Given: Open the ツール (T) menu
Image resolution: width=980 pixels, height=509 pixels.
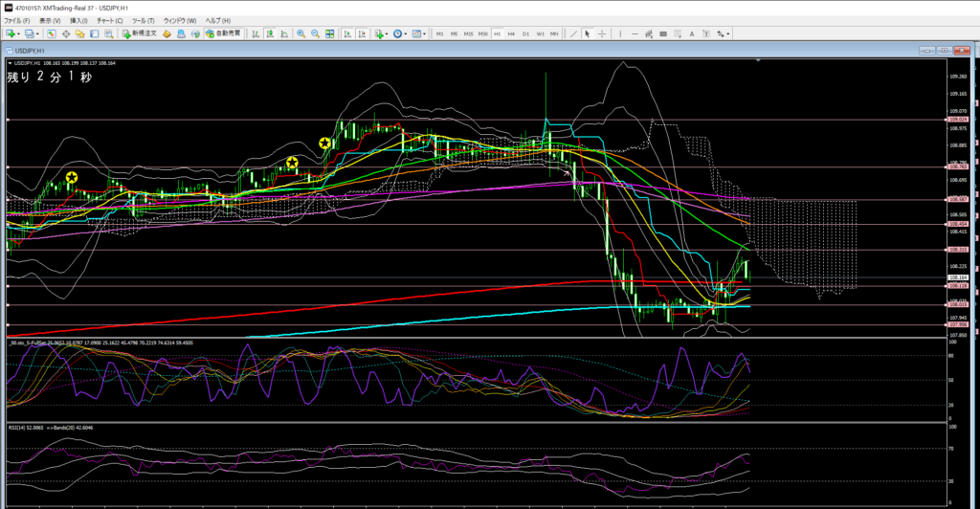Looking at the screenshot, I should pyautogui.click(x=144, y=21).
